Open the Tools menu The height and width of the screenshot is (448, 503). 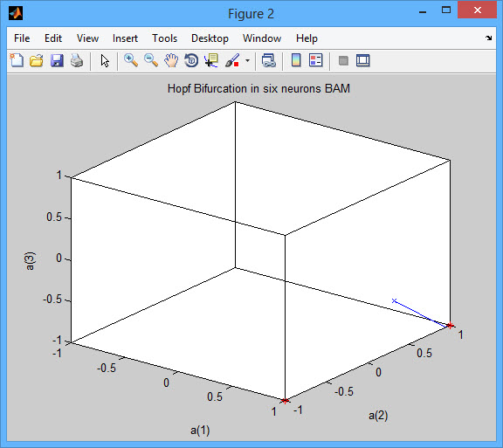pyautogui.click(x=164, y=38)
